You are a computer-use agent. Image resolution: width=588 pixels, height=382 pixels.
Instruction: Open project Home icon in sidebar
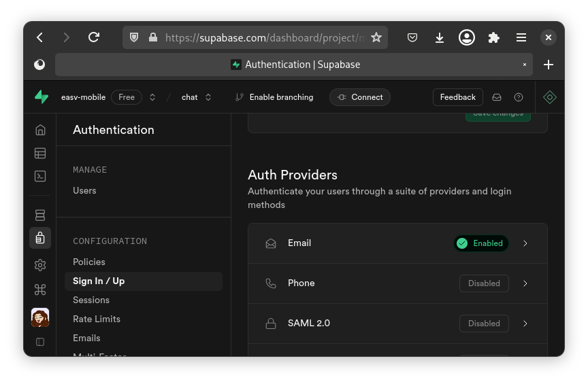click(x=40, y=130)
